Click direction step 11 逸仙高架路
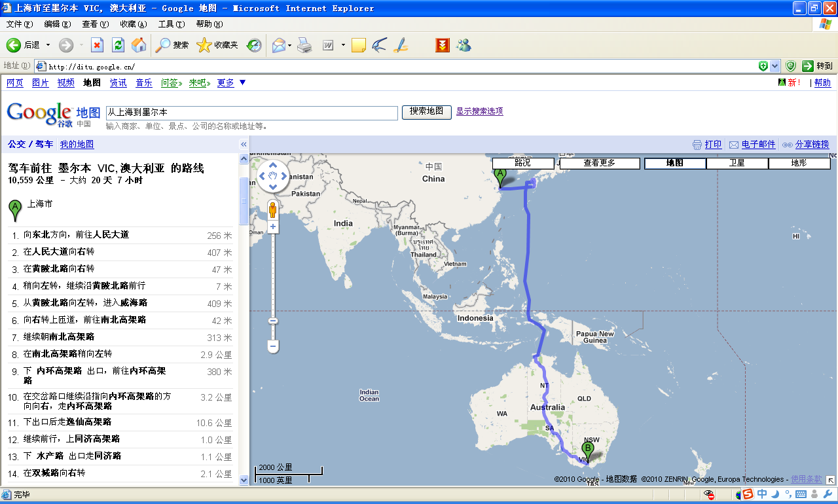Image resolution: width=838 pixels, height=504 pixels. click(120, 423)
